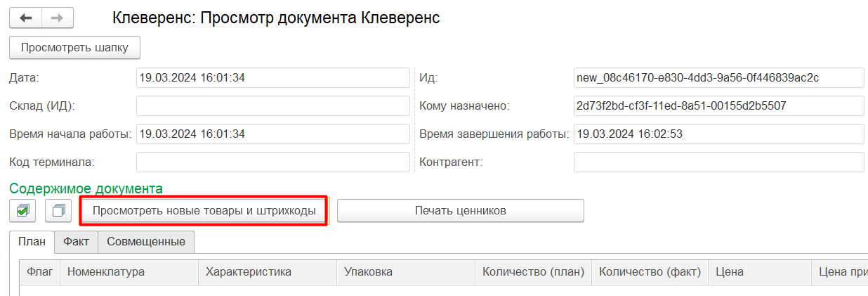Click the Цена column header
The image size is (868, 296).
761,272
